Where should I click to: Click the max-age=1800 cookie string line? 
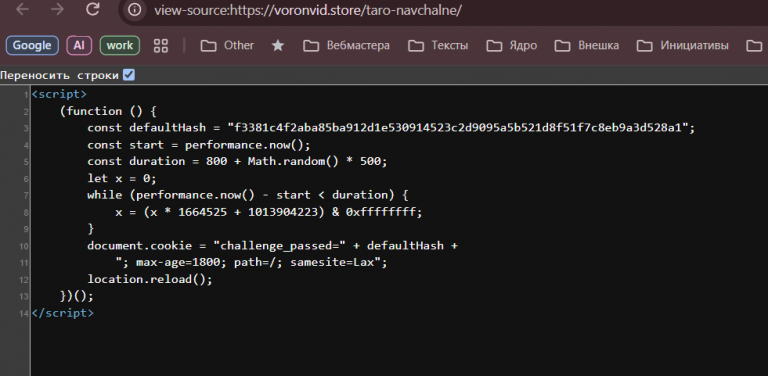(251, 262)
